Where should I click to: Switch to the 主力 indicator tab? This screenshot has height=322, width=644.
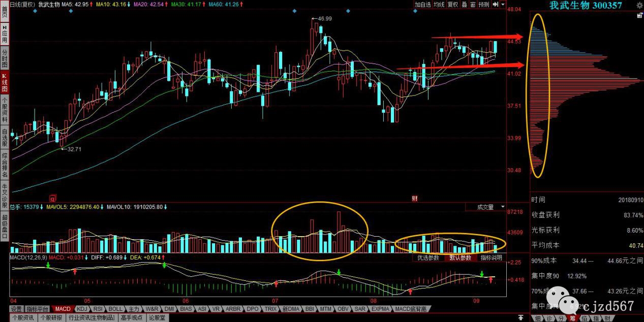[x=134, y=309]
